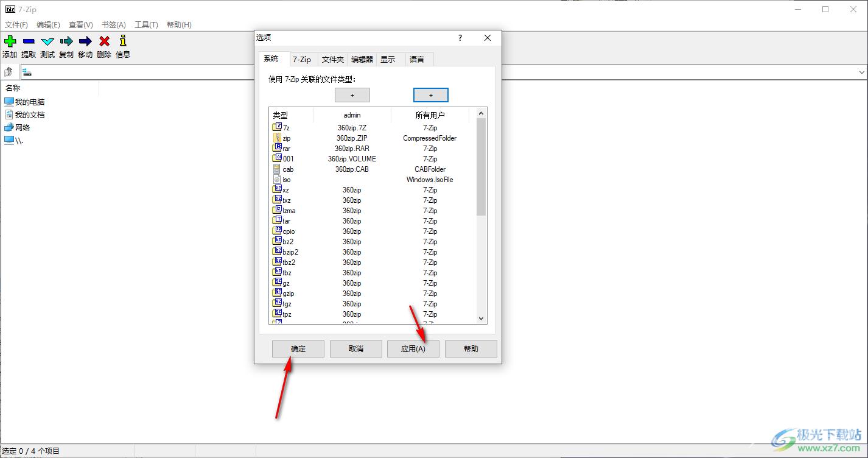
Task: Select the gz file type row icon
Action: tap(277, 283)
